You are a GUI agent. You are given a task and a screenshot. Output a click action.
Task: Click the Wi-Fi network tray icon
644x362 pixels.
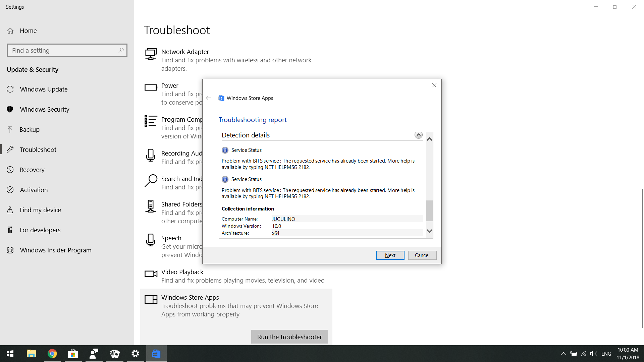584,354
